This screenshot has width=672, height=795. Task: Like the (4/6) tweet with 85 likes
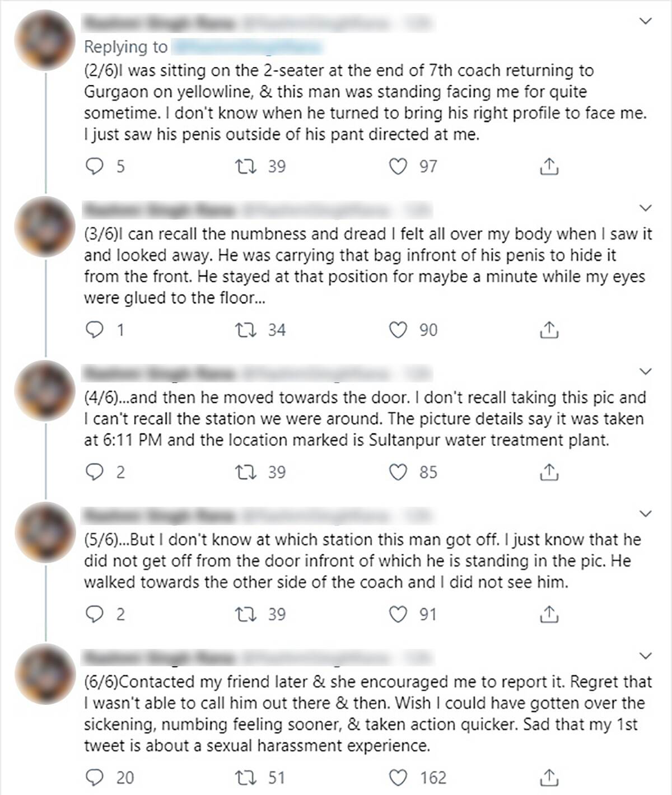point(398,472)
